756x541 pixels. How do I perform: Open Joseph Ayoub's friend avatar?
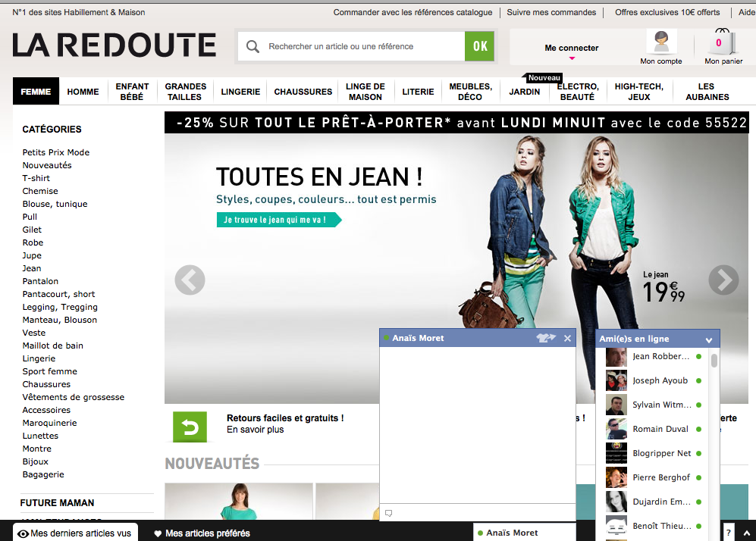(616, 380)
